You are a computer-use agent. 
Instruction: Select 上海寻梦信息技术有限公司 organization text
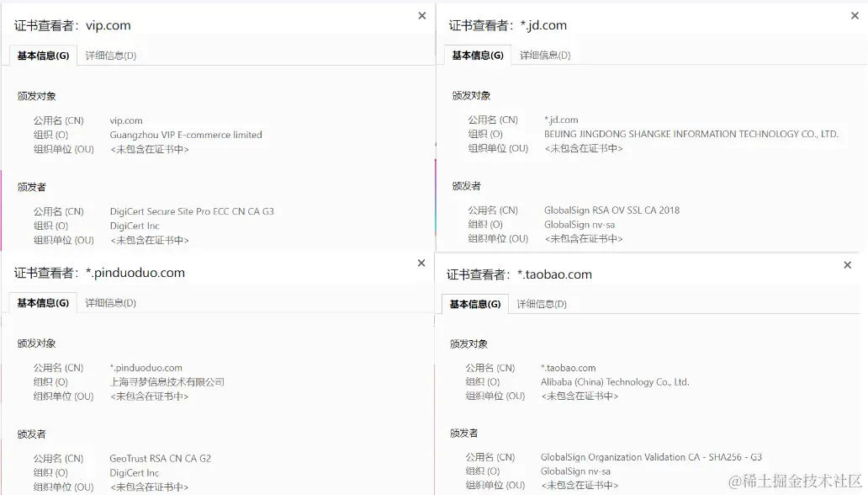pos(167,382)
